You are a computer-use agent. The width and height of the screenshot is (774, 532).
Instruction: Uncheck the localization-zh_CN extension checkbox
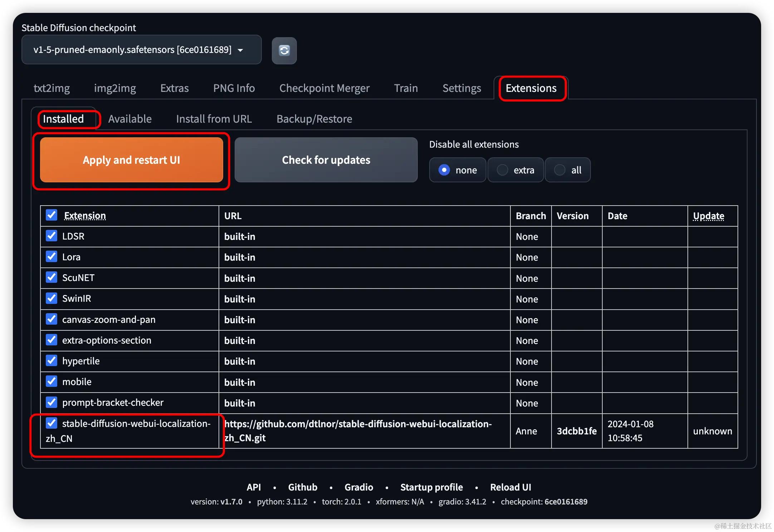point(52,423)
